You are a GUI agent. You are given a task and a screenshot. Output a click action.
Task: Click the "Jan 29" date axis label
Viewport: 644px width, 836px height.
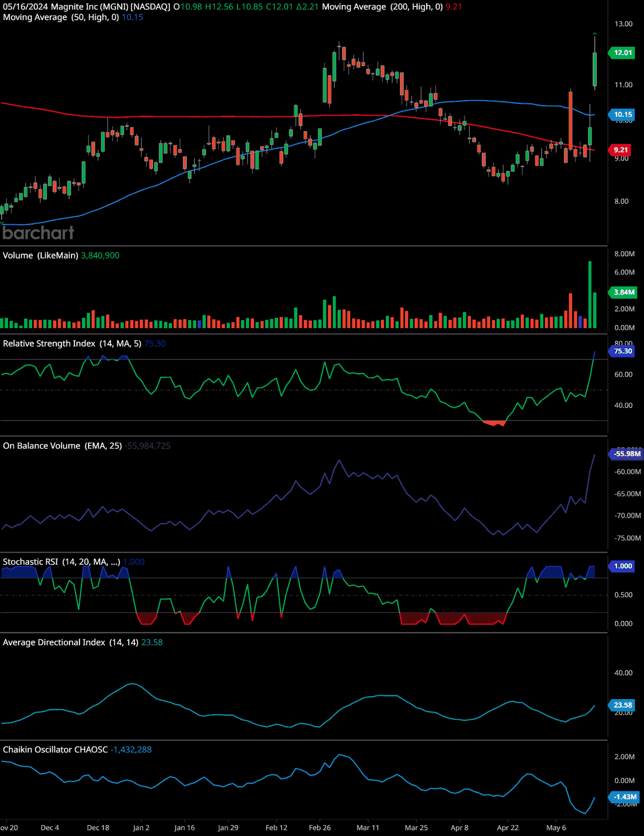coord(228,828)
